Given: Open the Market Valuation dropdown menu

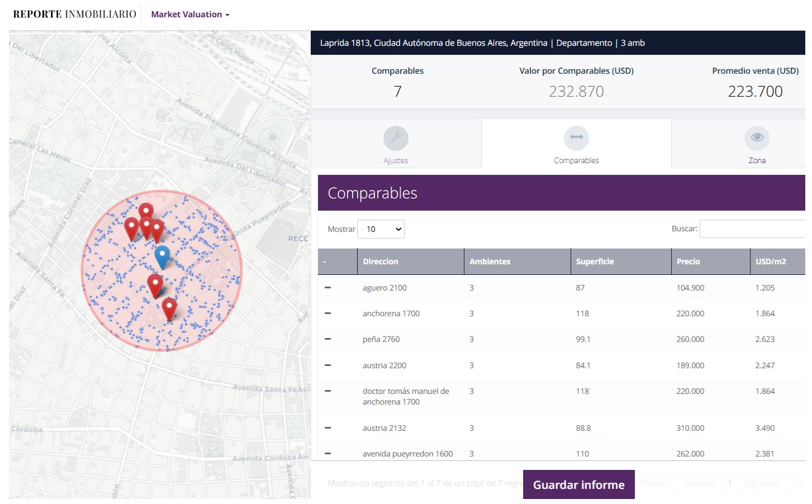Looking at the screenshot, I should click(190, 15).
